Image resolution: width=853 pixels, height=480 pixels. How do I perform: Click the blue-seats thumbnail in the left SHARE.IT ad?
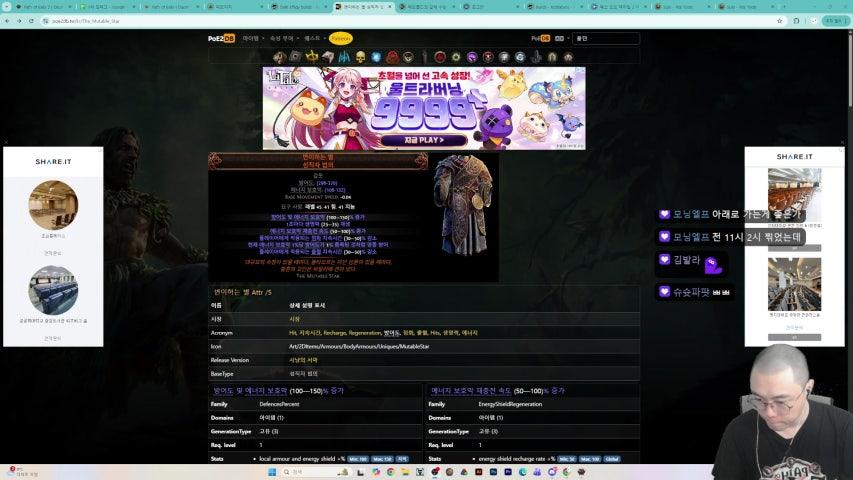53,290
